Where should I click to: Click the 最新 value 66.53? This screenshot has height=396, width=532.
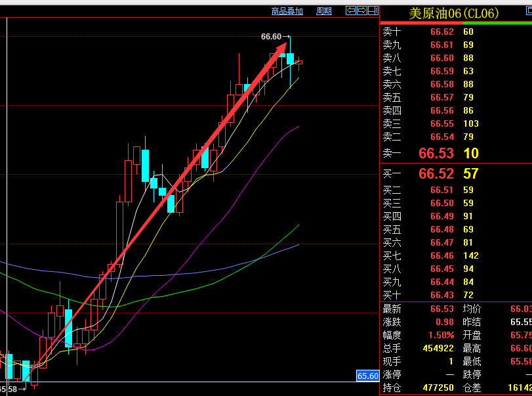(441, 309)
